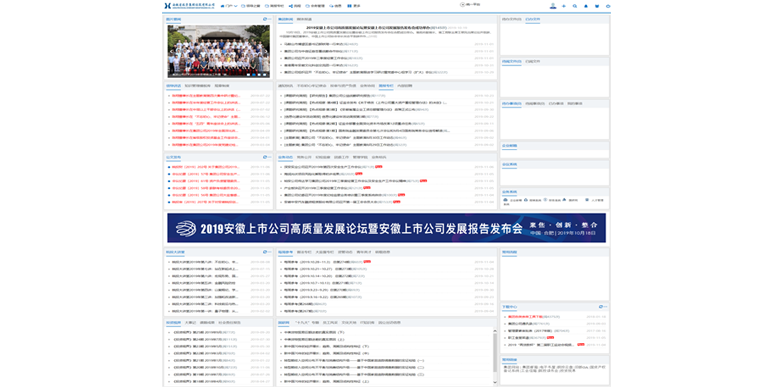Image resolution: width=773 pixels, height=388 pixels.
Task: Click the plus icon in top bar
Action: 564,6
